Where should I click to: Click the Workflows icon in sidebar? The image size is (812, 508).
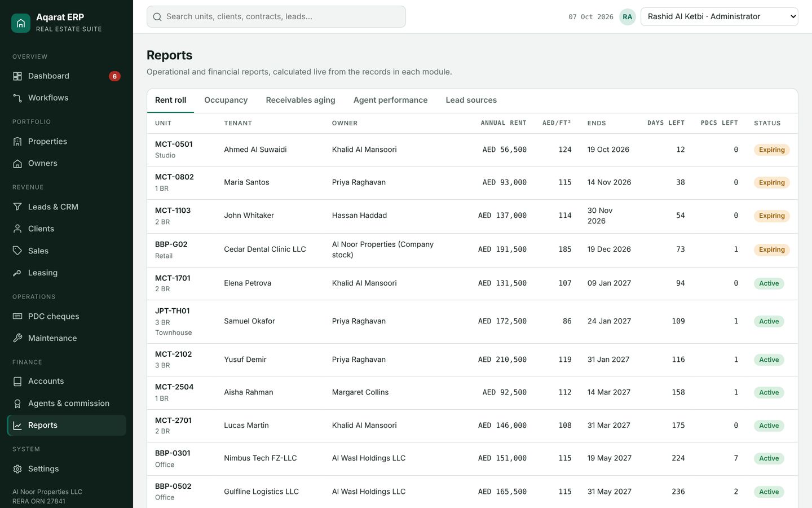tap(17, 98)
